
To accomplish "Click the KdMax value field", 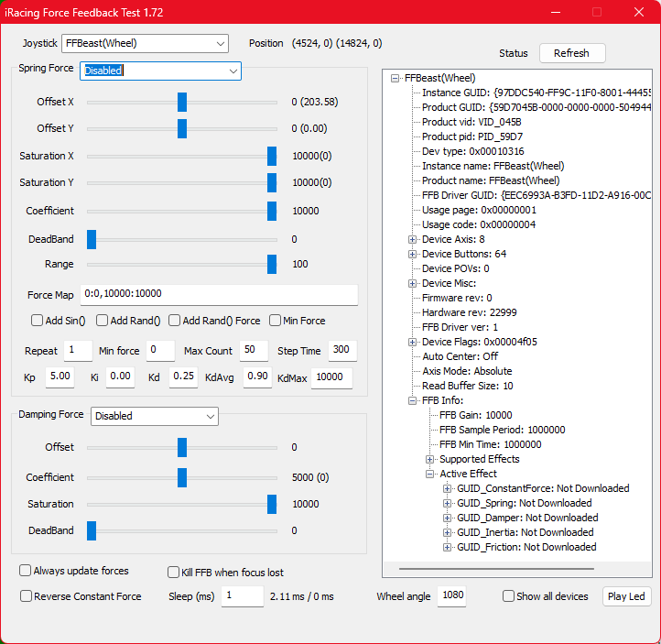I will tap(331, 378).
